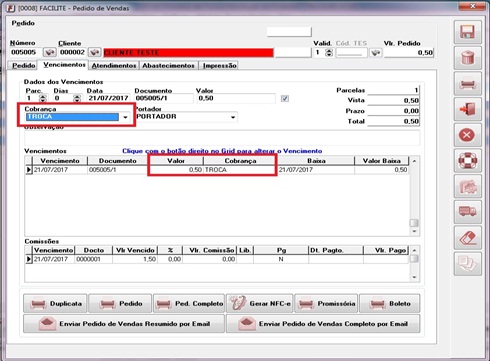Click the Ped. Completo button
This screenshot has width=491, height=361.
pos(189,303)
